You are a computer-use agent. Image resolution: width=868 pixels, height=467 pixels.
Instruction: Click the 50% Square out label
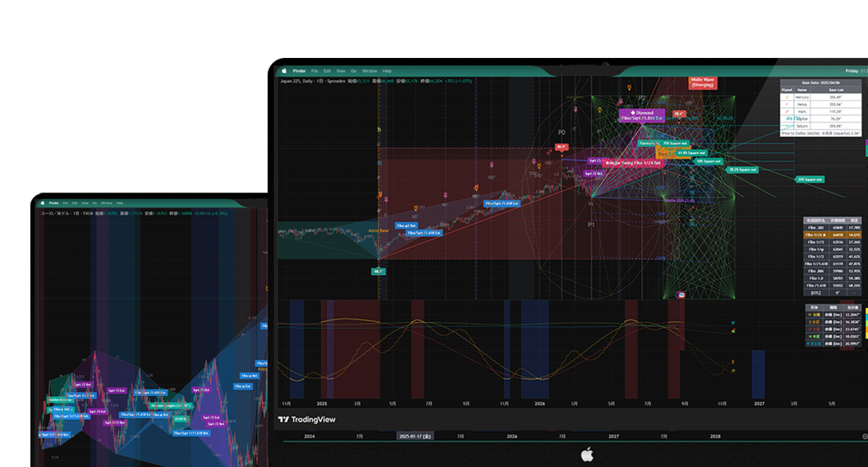(x=707, y=161)
